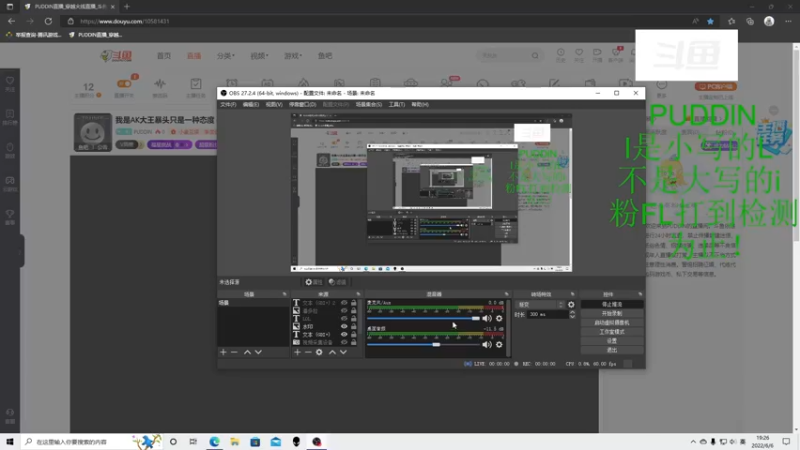Add a new source with the Sources plus icon
Screen dimensions: 800x450
tap(297, 352)
